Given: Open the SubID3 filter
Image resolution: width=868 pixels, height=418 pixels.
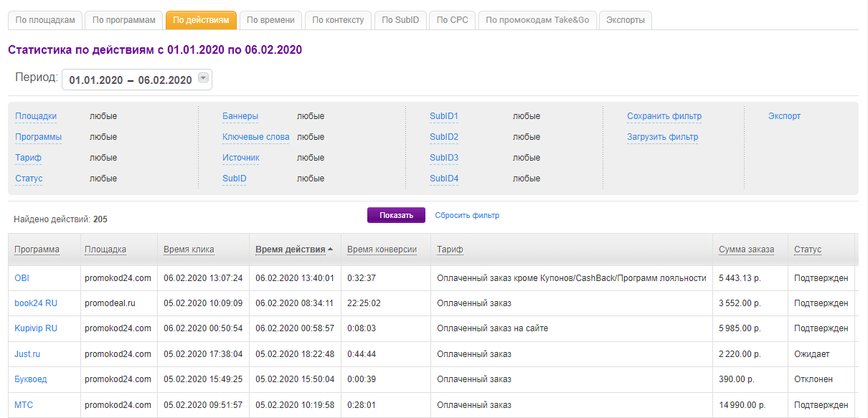Looking at the screenshot, I should (444, 158).
